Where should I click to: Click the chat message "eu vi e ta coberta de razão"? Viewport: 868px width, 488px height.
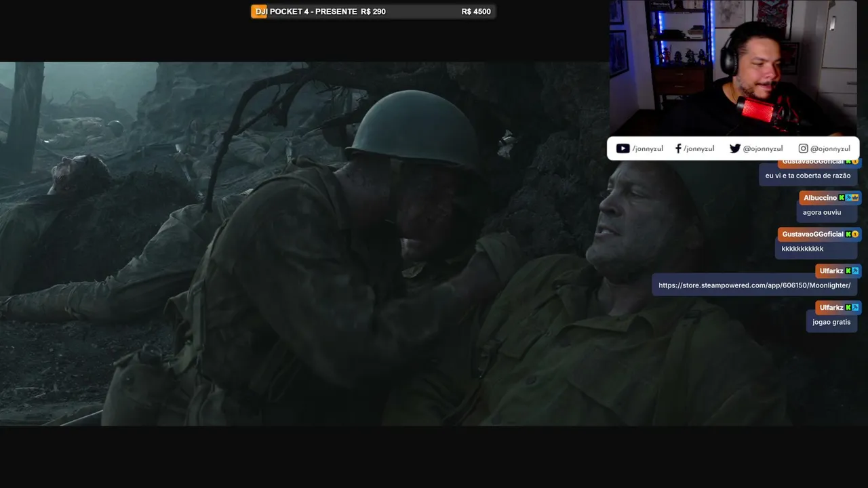(808, 176)
